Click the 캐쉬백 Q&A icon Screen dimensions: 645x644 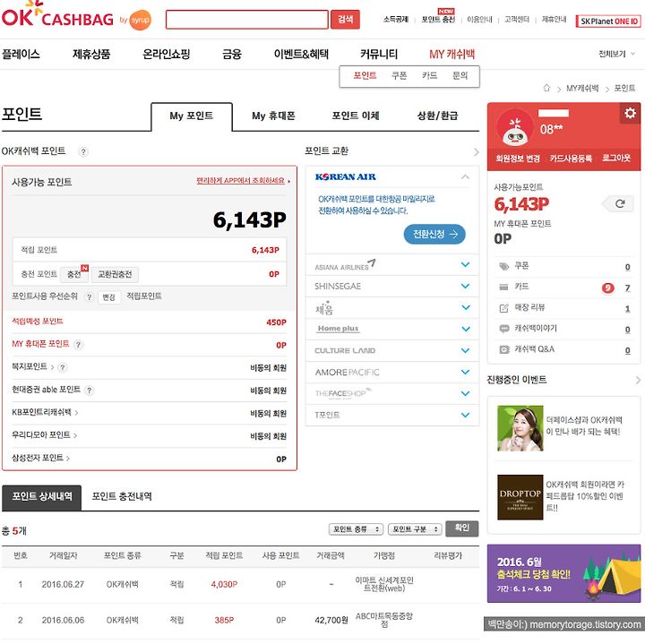pyautogui.click(x=503, y=349)
